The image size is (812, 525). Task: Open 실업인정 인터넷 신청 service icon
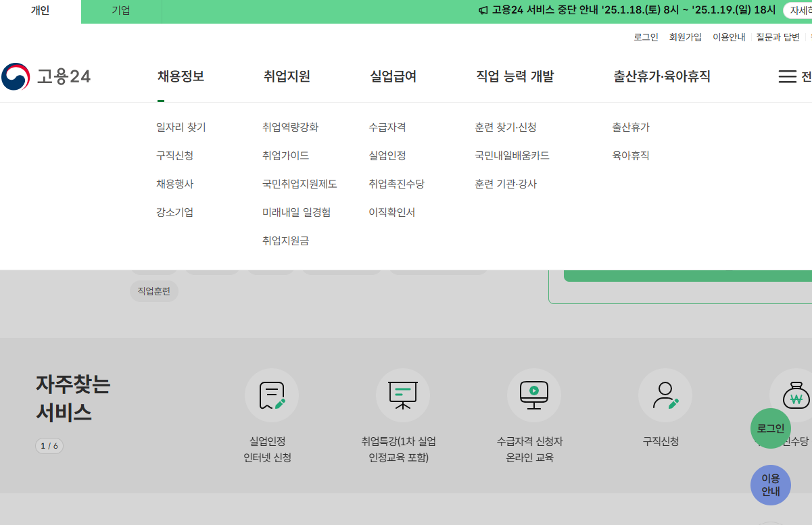point(272,395)
